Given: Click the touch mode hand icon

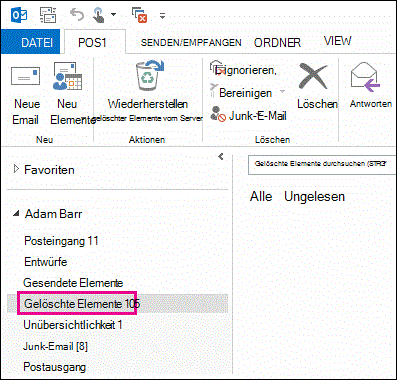Looking at the screenshot, I should click(99, 15).
